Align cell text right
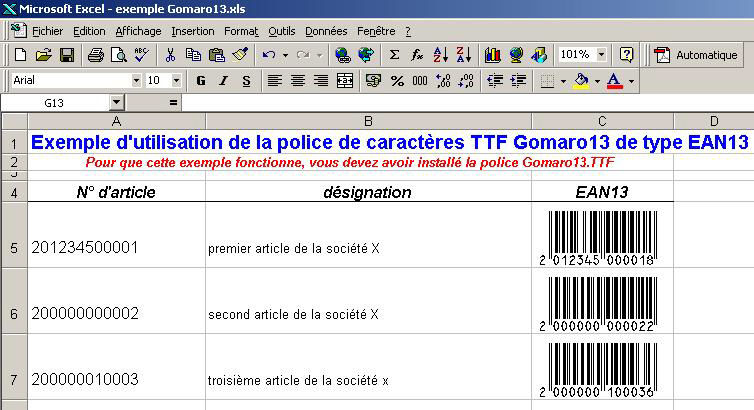Viewport: 754px width, 410px height. 321,80
